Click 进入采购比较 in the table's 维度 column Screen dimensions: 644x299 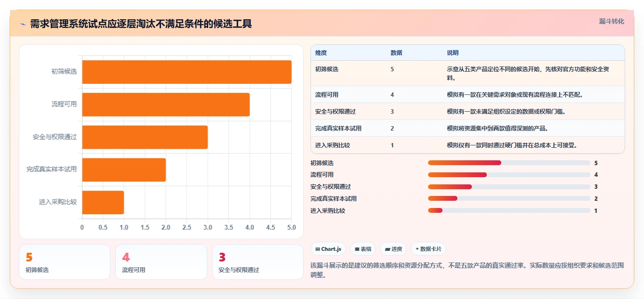pos(333,145)
